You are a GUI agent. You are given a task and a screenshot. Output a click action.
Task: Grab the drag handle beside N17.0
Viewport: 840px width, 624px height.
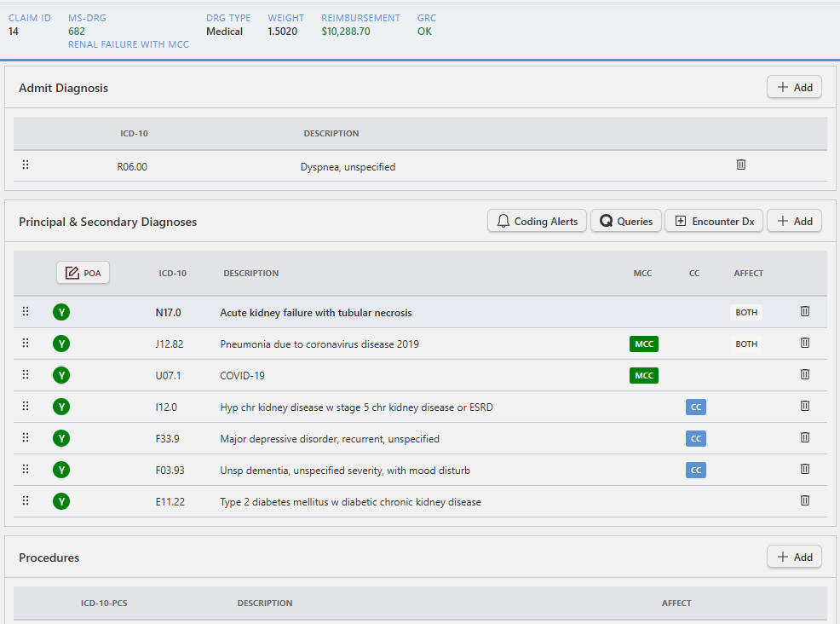coord(25,311)
